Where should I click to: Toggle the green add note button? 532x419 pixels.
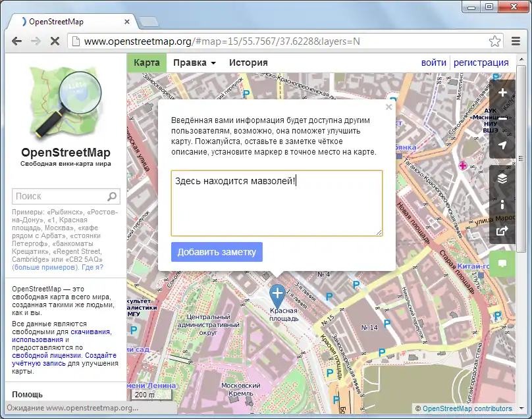(502, 263)
